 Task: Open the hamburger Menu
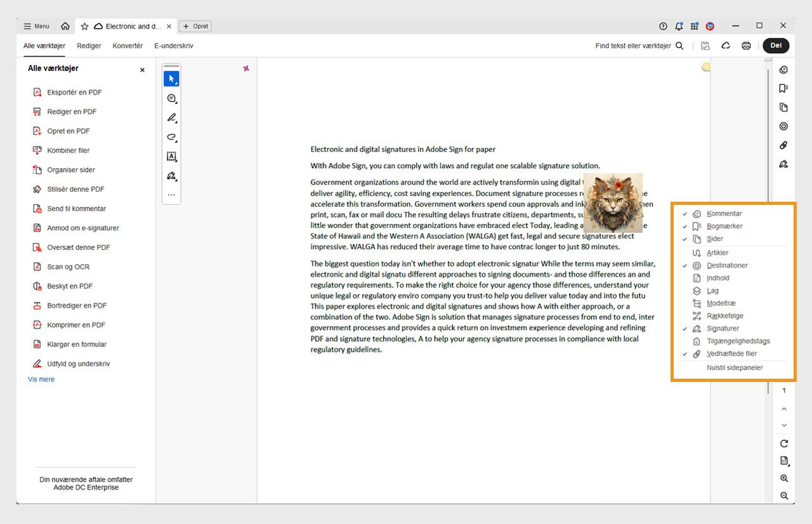tap(36, 26)
